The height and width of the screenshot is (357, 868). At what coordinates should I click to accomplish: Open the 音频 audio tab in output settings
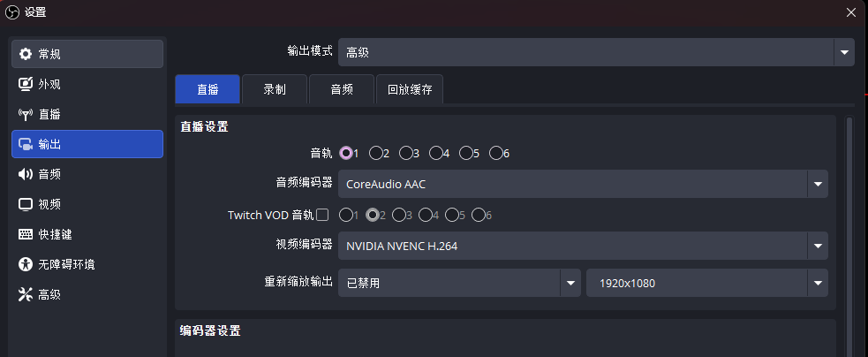click(x=342, y=89)
